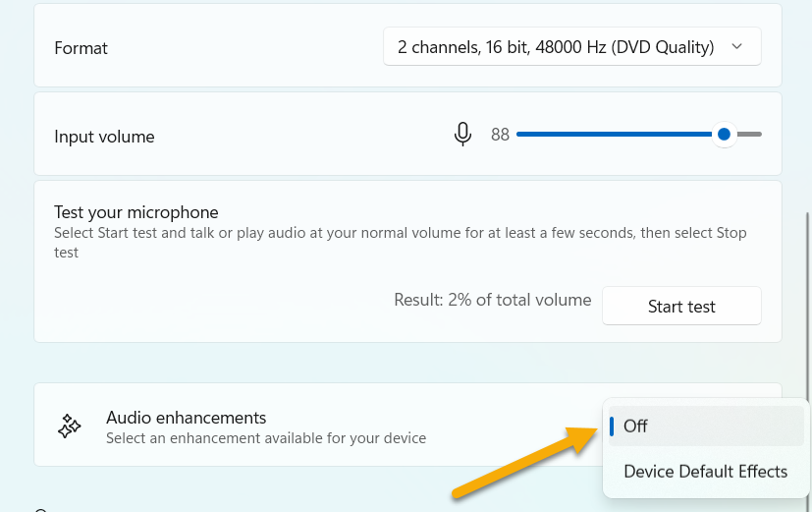Image resolution: width=812 pixels, height=512 pixels.
Task: Click the Input volume label
Action: coord(104,137)
